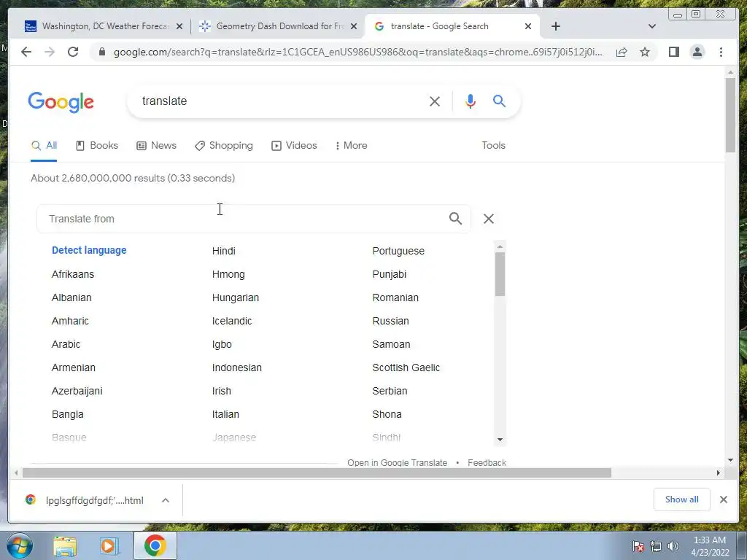
Task: Click the Chrome taskbar icon
Action: pos(155,545)
